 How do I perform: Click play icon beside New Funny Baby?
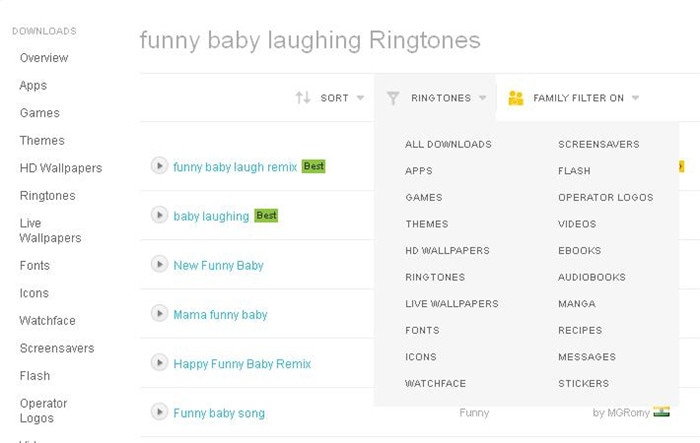(x=158, y=264)
